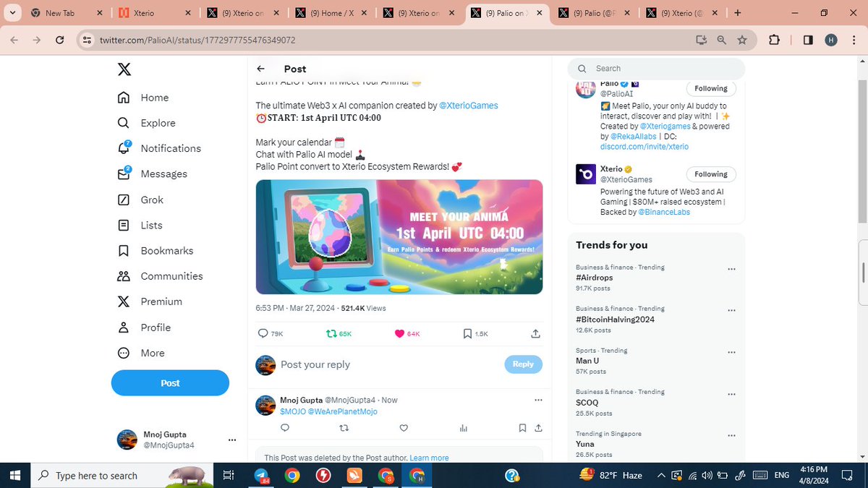Open options for Yuna trend
This screenshot has height=488, width=868.
pos(731,435)
